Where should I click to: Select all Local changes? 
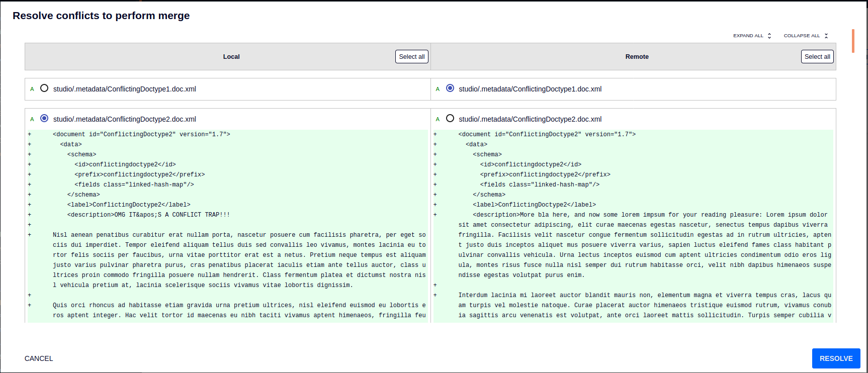pyautogui.click(x=412, y=57)
